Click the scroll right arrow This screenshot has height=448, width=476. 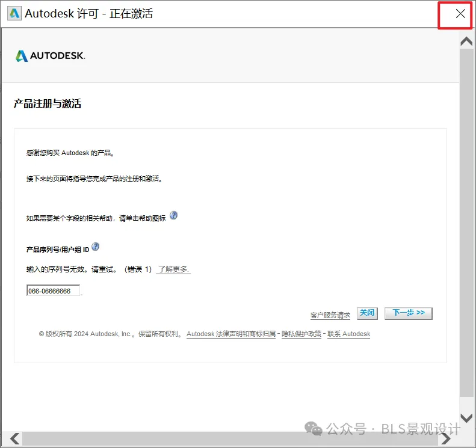pyautogui.click(x=445, y=438)
